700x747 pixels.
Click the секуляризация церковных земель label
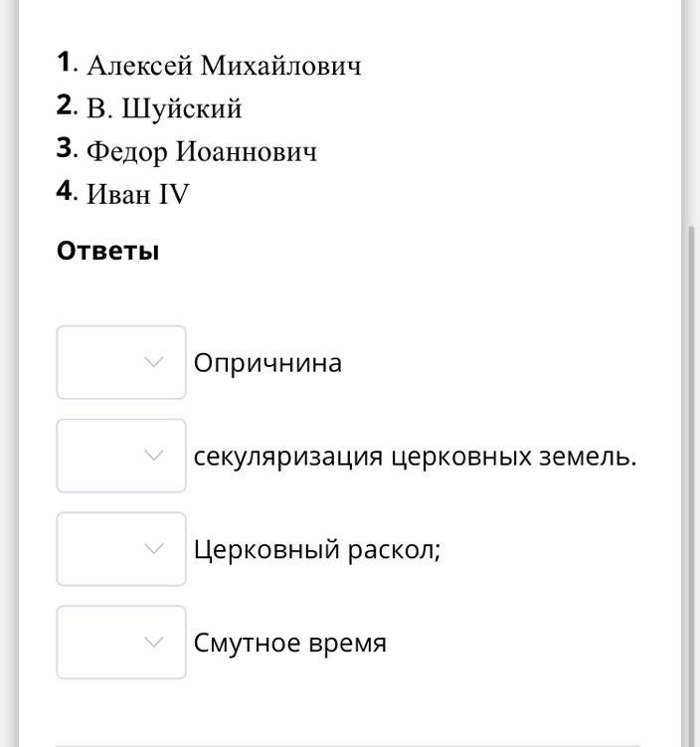(415, 457)
